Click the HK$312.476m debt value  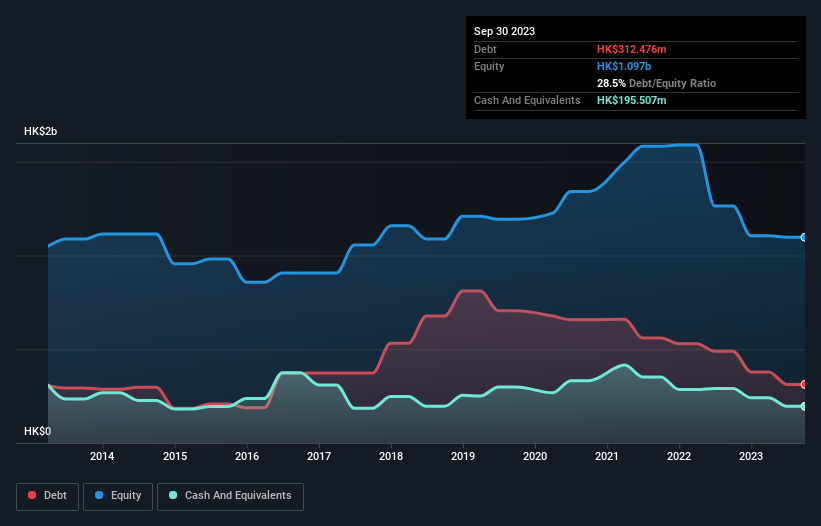point(631,49)
